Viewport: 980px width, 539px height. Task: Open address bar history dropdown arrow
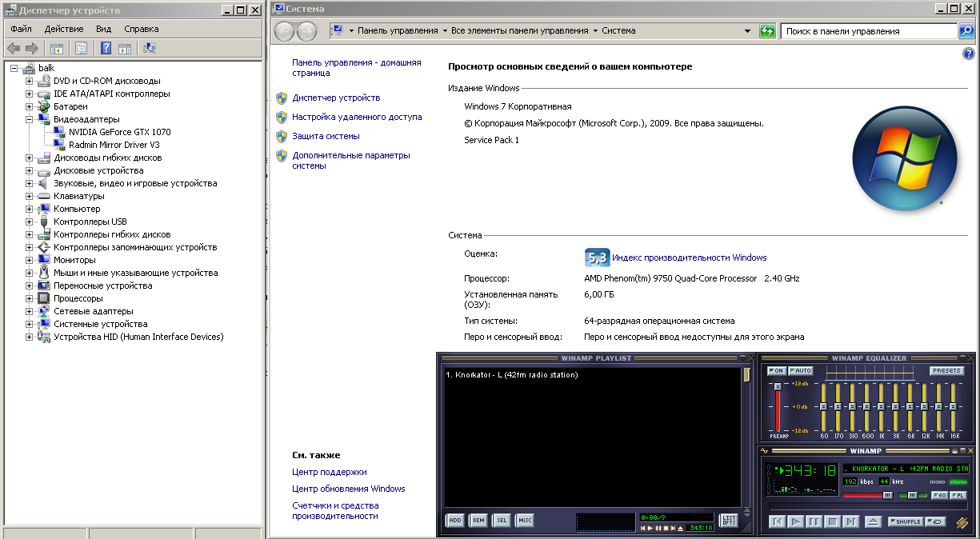(x=748, y=30)
